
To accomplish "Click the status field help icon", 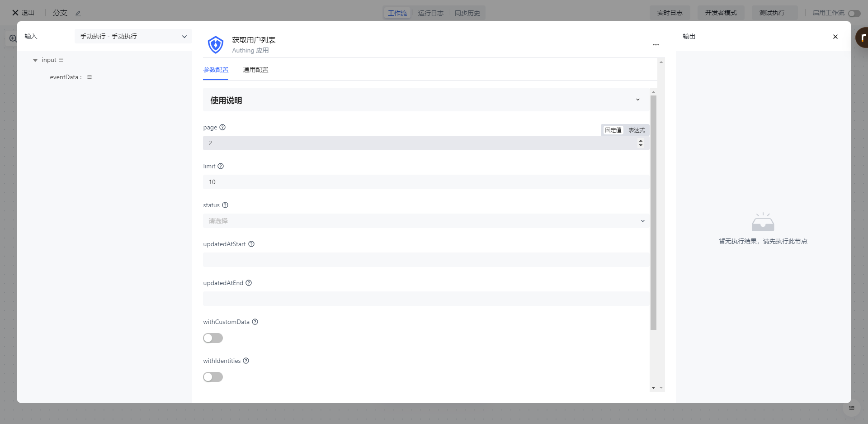I will (x=225, y=205).
